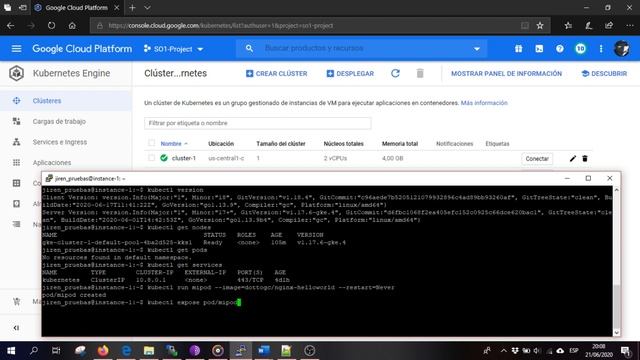Check the cluster-1 row checkbox

pyautogui.click(x=151, y=158)
